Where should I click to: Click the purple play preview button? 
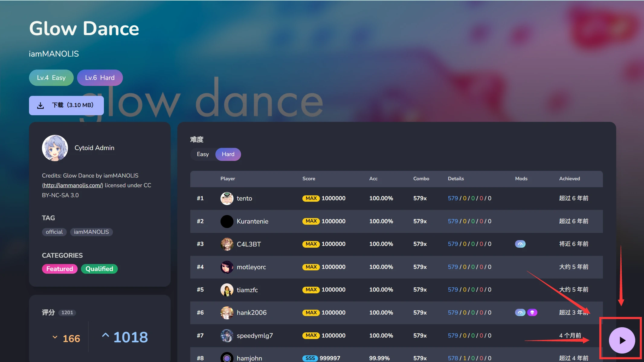(x=622, y=340)
